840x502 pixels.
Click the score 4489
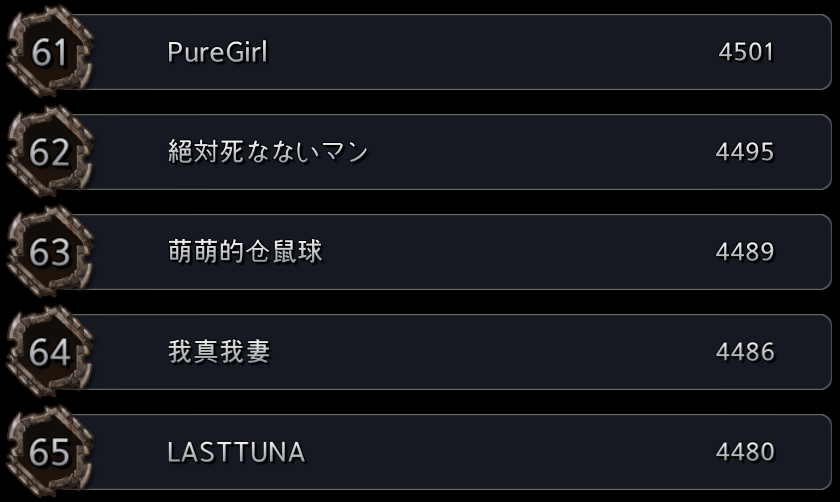tap(745, 252)
